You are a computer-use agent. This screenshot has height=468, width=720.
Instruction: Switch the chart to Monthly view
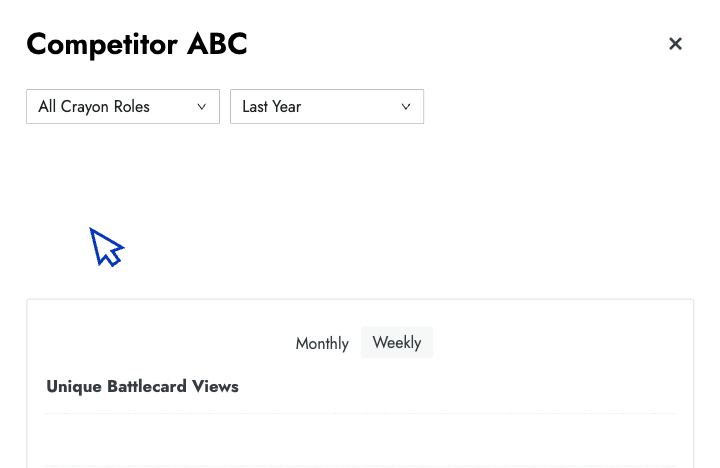tap(322, 343)
